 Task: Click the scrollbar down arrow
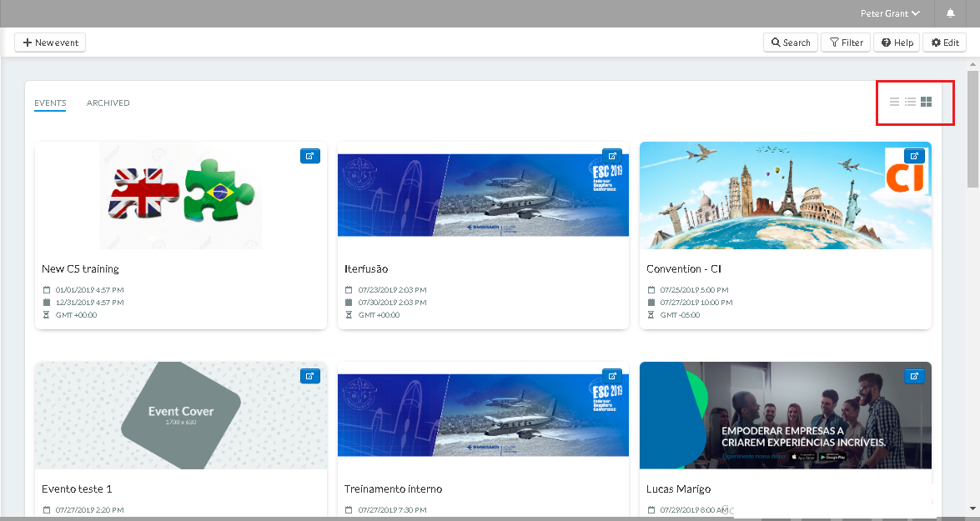[973, 509]
